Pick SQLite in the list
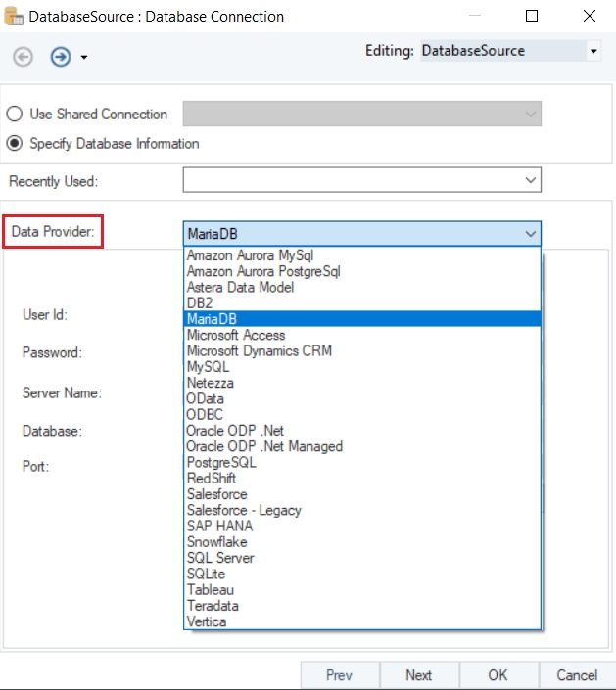This screenshot has height=690, width=616. pos(362,574)
